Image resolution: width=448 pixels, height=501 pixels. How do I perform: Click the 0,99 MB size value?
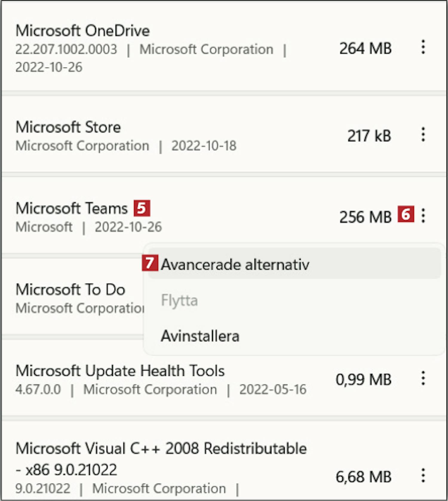pyautogui.click(x=363, y=380)
